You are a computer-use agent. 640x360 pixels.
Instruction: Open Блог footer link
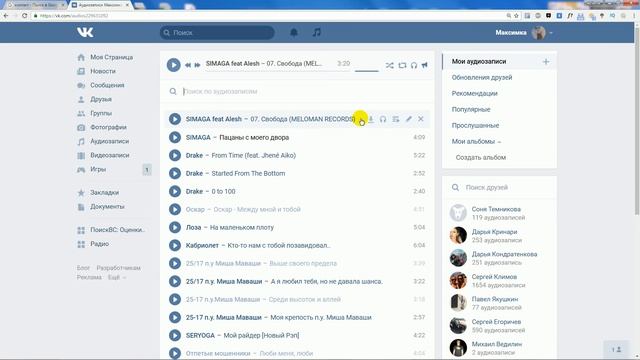click(x=83, y=268)
